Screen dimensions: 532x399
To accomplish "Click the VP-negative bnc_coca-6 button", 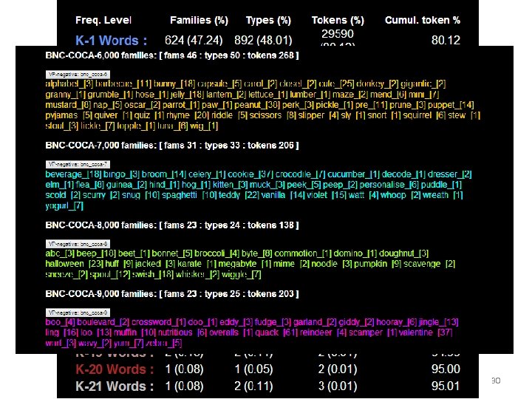I will 78,75.
